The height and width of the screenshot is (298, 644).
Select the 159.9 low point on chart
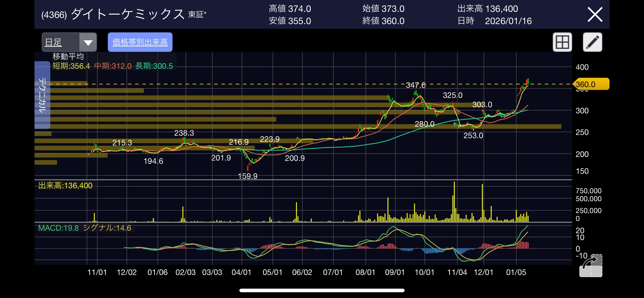pyautogui.click(x=248, y=176)
